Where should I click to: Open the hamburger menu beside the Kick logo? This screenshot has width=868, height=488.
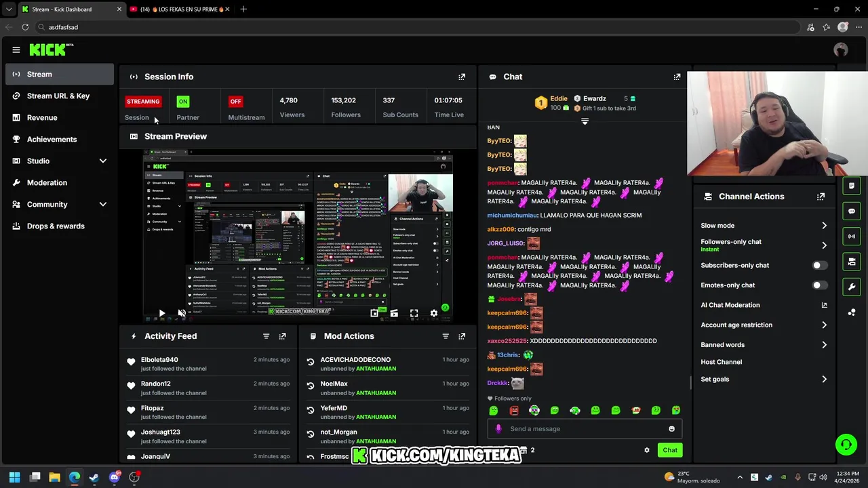click(x=16, y=49)
